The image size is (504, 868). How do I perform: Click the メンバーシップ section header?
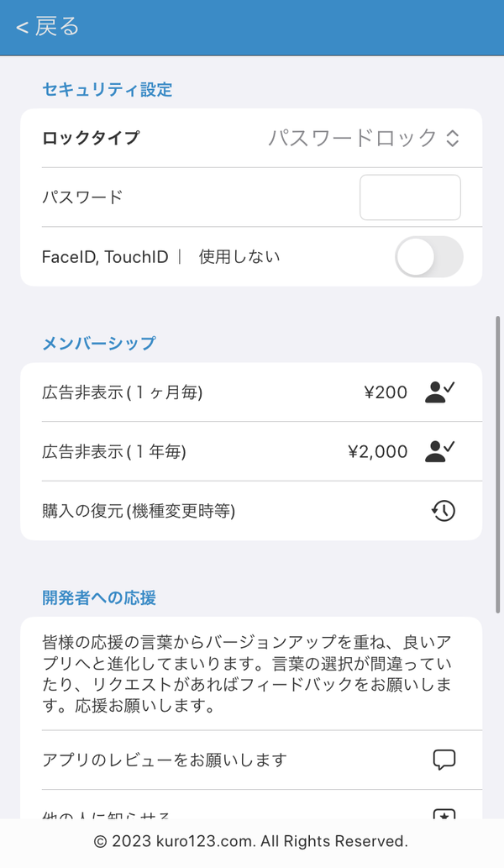(99, 343)
